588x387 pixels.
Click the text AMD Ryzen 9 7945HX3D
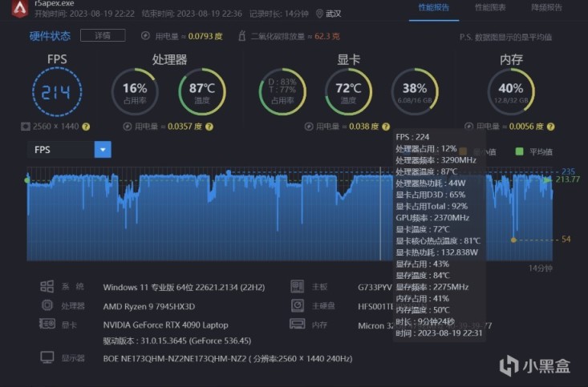(x=149, y=306)
